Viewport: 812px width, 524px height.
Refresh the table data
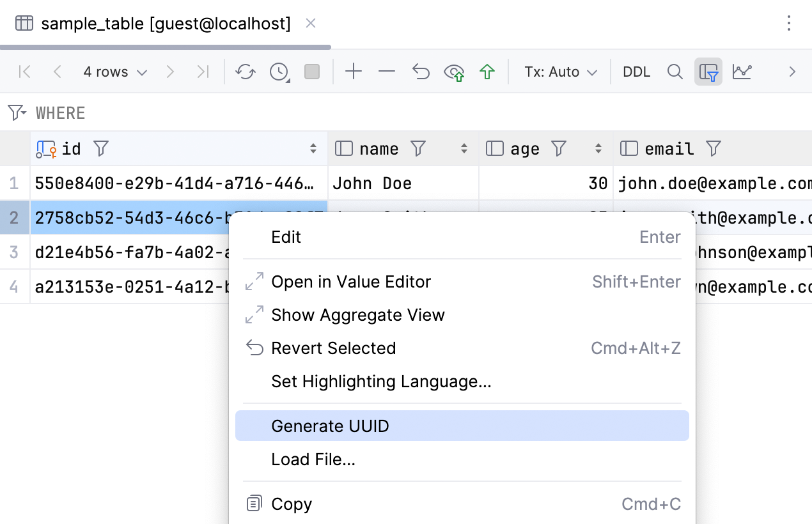[245, 72]
